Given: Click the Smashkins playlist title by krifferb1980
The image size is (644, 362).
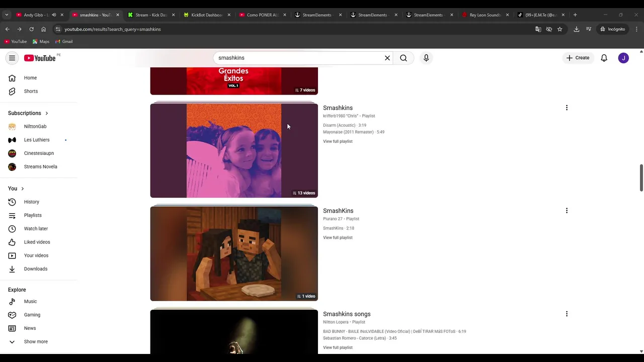Looking at the screenshot, I should 338,108.
